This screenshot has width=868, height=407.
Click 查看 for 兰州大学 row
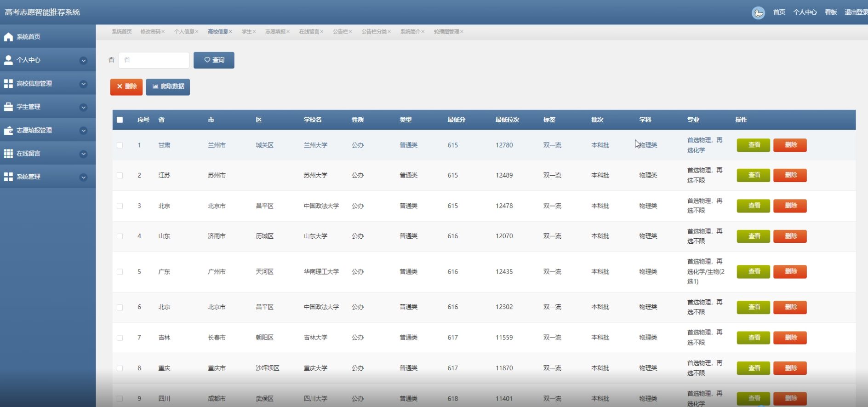(x=754, y=145)
